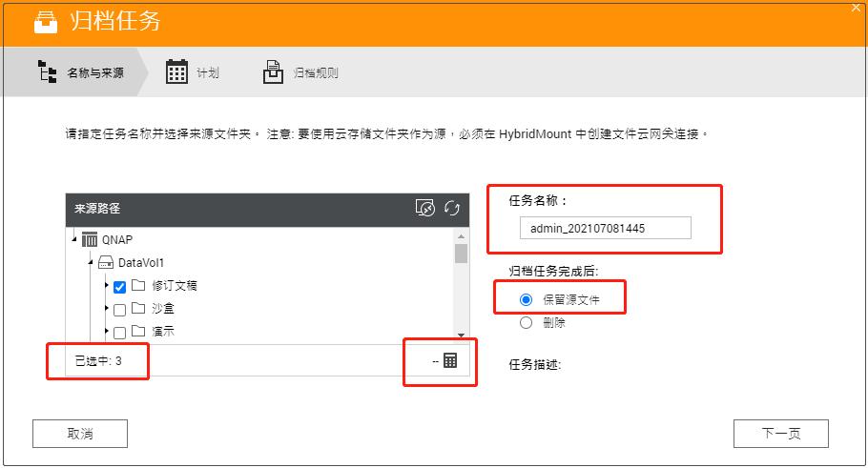868x468 pixels.
Task: Click scrollbar down arrow in source tree
Action: (461, 336)
